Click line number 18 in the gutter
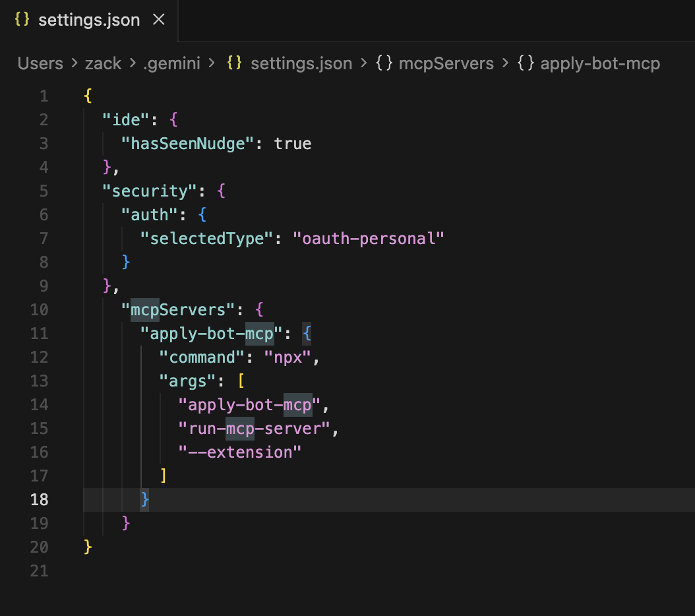 (x=38, y=499)
